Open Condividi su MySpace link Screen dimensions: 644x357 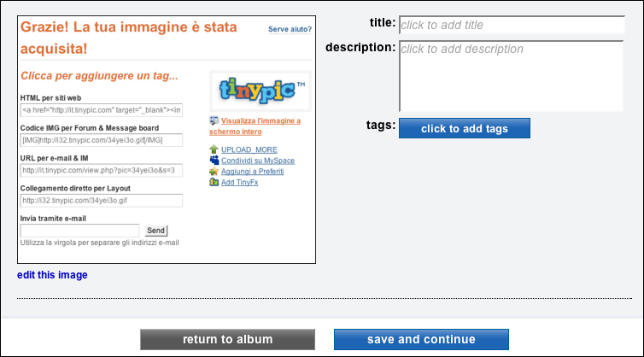tap(258, 161)
